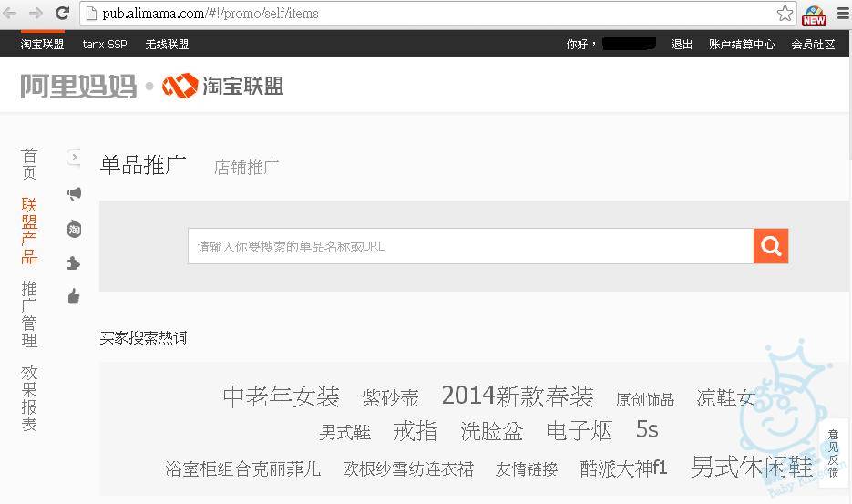Go to 首页 in left sidebar
Screen dimensions: 852x504
point(29,164)
